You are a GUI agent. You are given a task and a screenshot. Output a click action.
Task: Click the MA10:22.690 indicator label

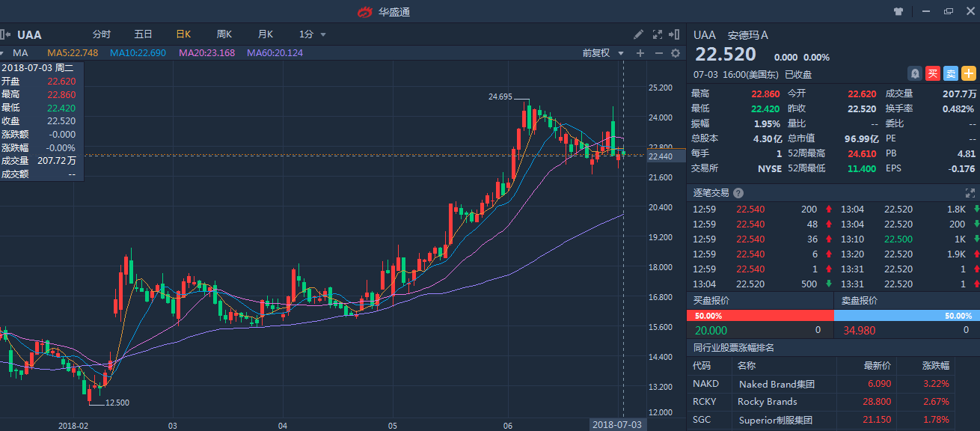[138, 53]
